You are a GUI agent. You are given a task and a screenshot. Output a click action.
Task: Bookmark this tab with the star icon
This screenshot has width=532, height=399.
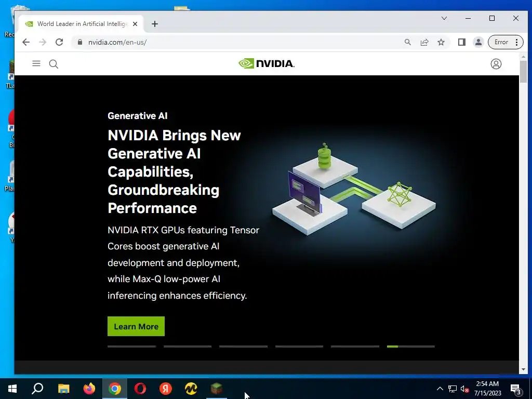(x=441, y=42)
